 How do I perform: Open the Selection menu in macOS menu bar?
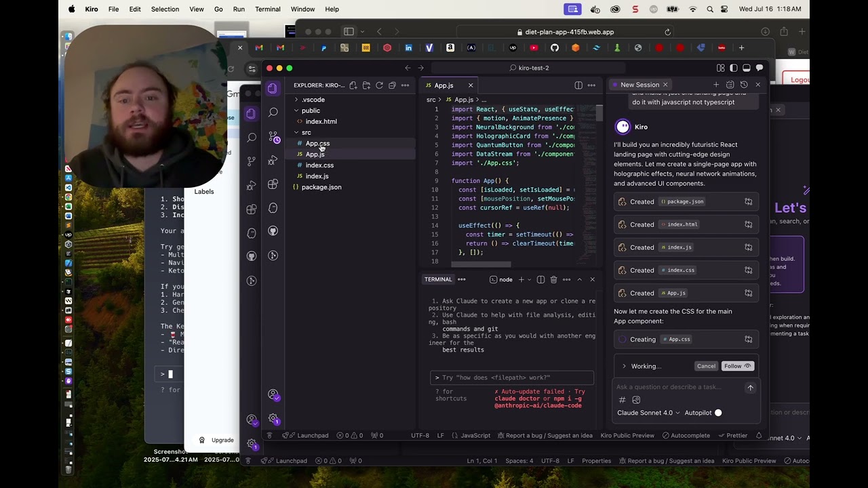(165, 9)
